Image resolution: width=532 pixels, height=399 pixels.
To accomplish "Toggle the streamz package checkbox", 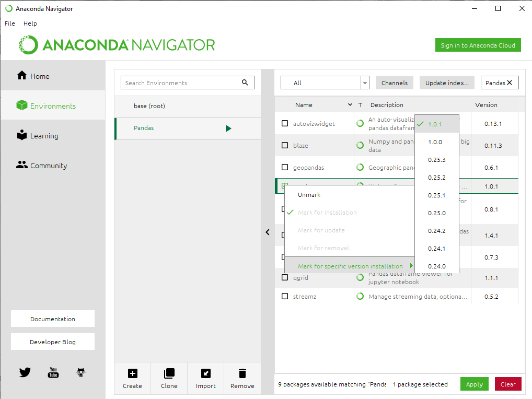I will (x=285, y=297).
